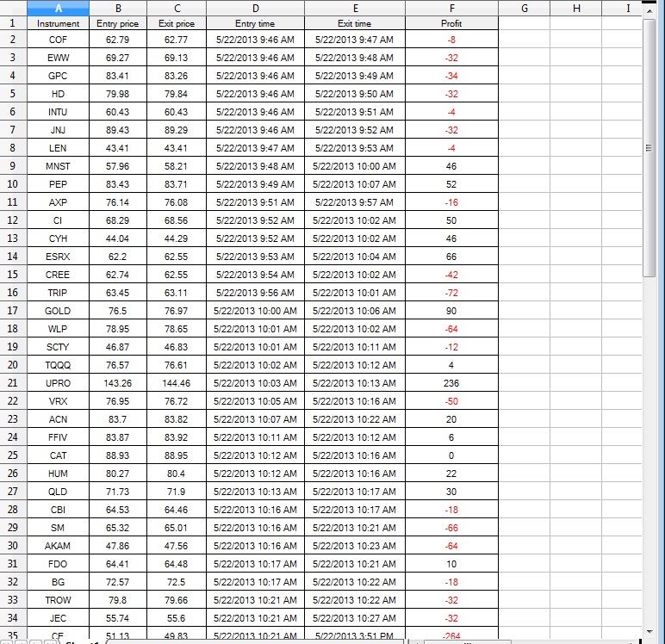
Task: Select exit price 144.46 cell
Action: click(x=177, y=383)
